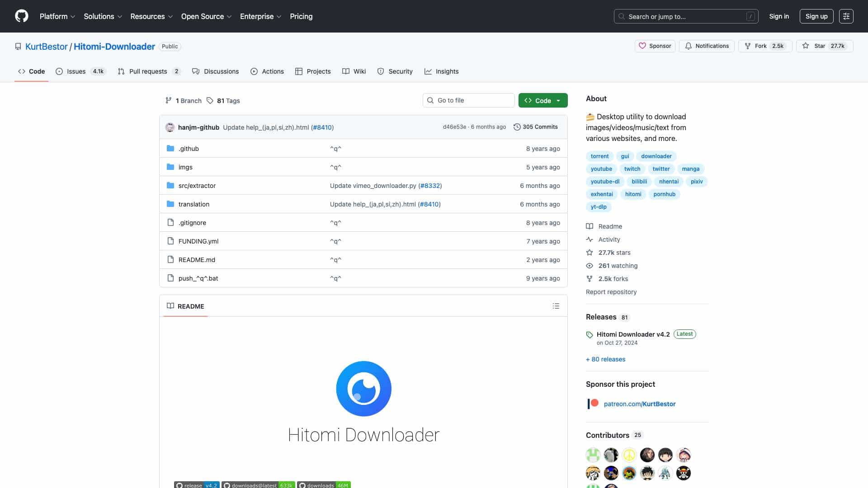Open commit link #8332

[430, 185]
